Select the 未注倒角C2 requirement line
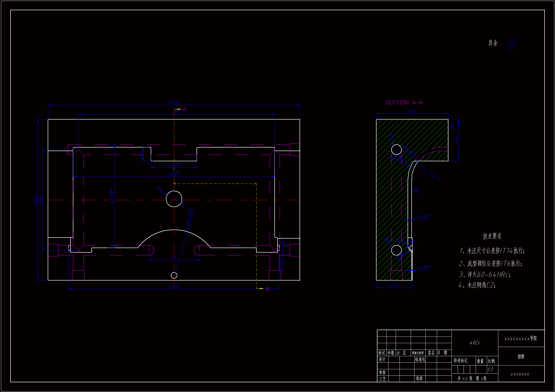555x392 pixels. point(477,285)
